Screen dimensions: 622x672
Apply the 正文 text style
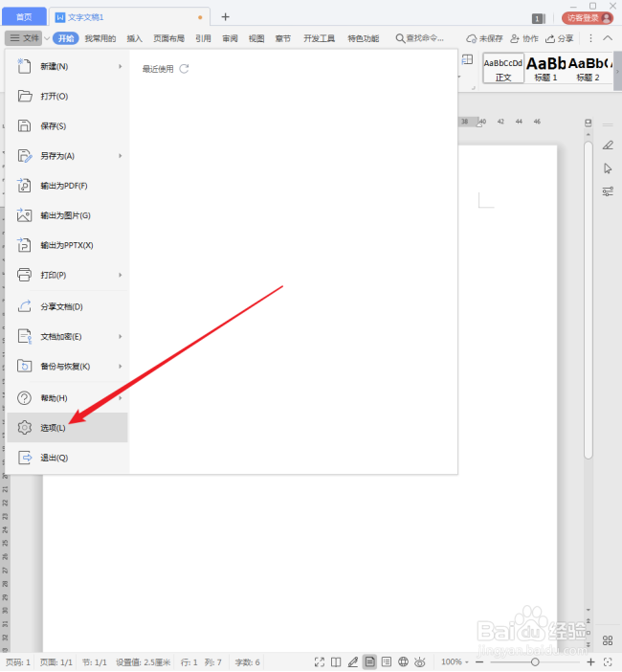(x=503, y=68)
